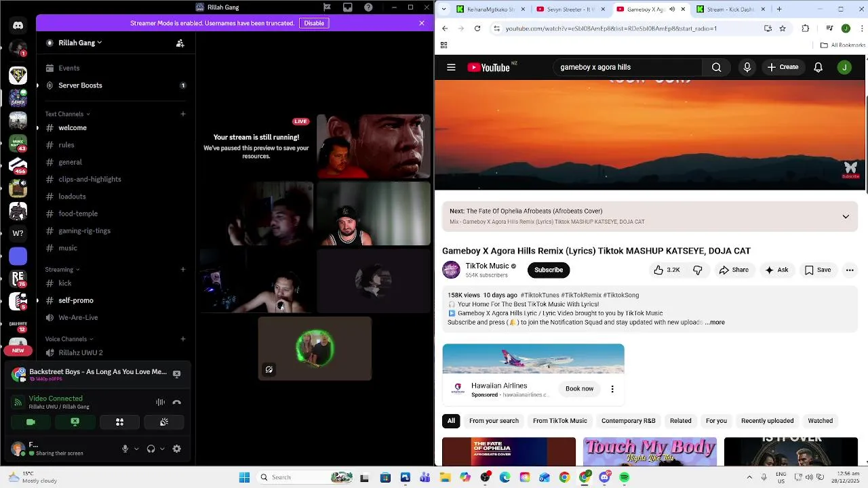Subscribe to TikTok Music channel

(549, 270)
